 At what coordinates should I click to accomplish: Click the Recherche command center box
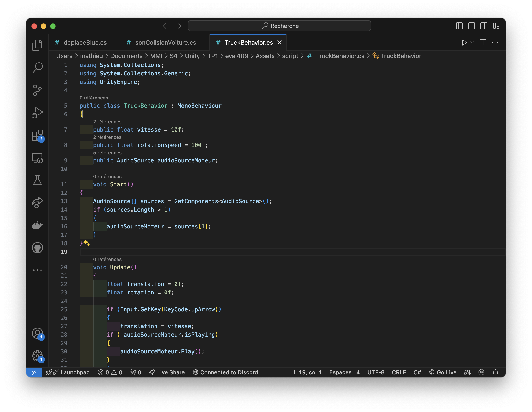[279, 26]
